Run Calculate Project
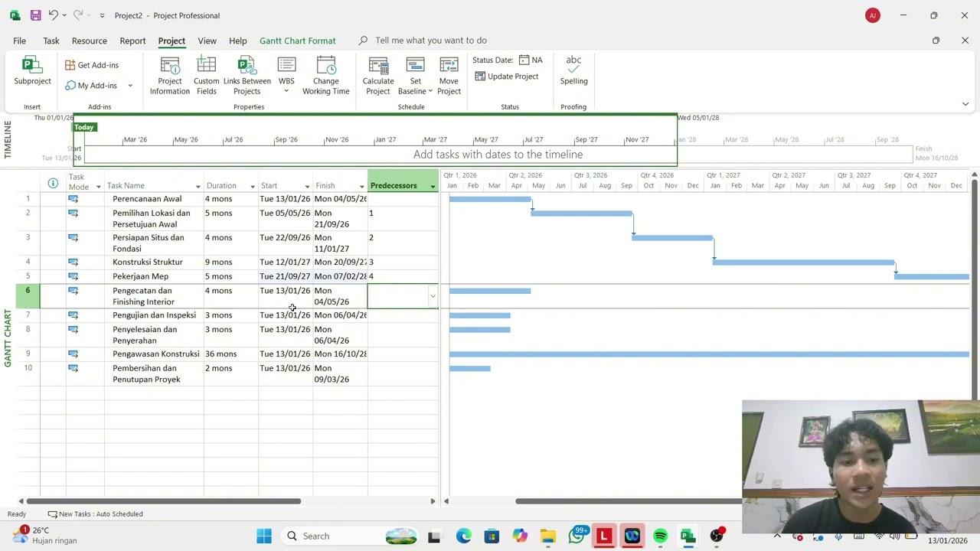 (x=378, y=76)
